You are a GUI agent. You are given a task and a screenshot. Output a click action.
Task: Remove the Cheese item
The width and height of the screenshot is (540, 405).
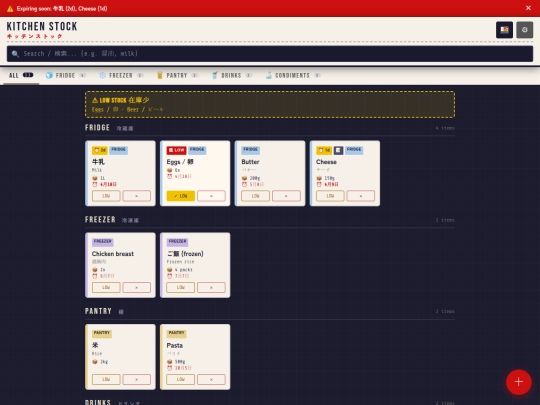tap(361, 196)
